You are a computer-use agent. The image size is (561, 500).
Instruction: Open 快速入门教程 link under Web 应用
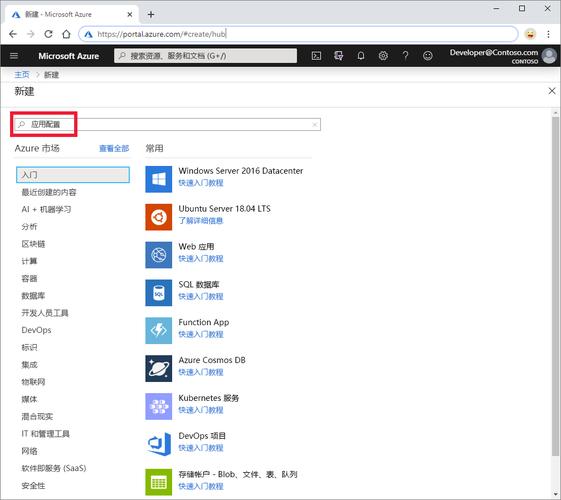[x=201, y=259]
